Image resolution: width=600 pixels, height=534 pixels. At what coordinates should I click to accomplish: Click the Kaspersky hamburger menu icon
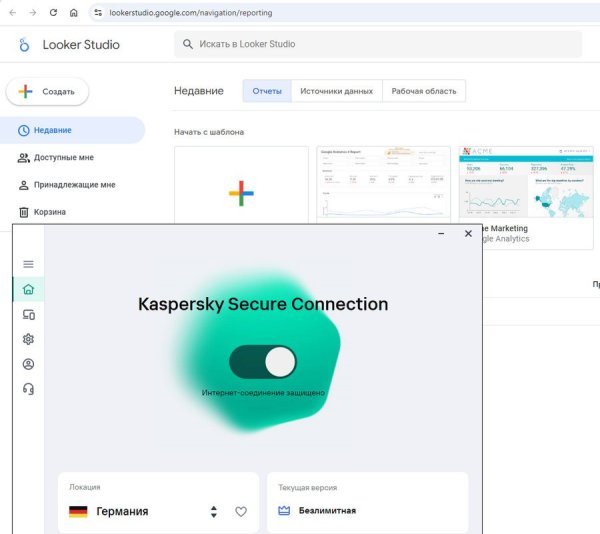pyautogui.click(x=28, y=264)
